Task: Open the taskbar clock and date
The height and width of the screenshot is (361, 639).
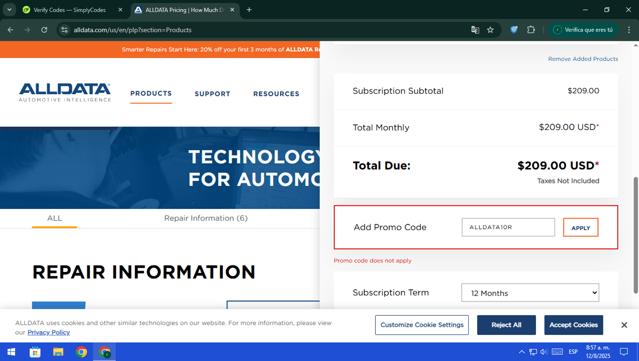Action: 598,352
